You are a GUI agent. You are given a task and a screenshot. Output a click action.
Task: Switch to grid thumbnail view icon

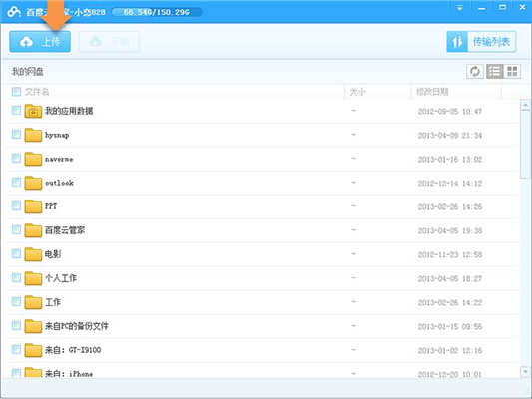(512, 71)
